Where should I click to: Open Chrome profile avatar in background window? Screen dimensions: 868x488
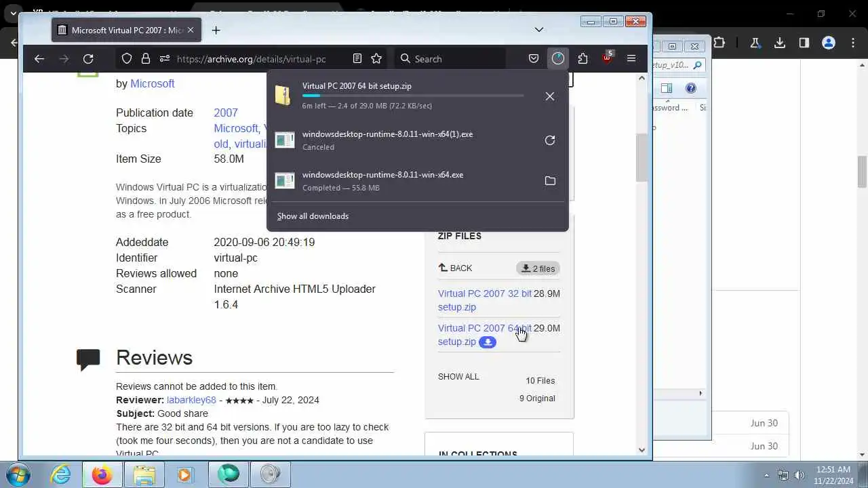(x=829, y=43)
